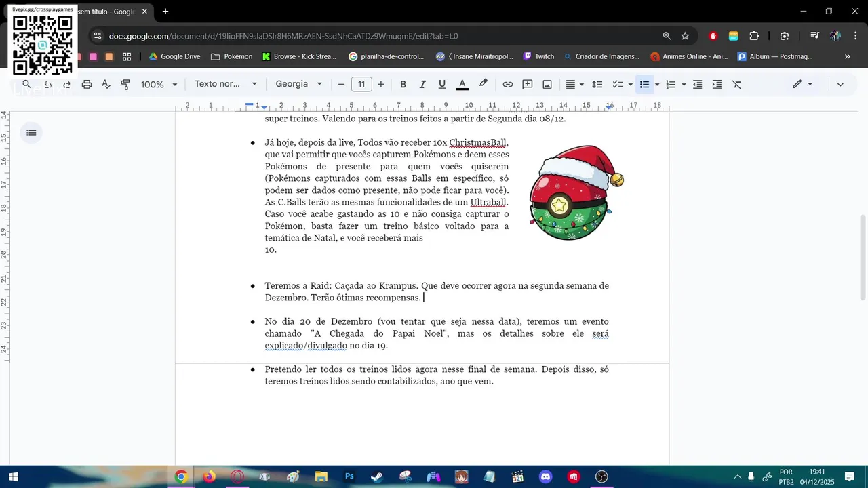Open File Explorer from the taskbar

pyautogui.click(x=321, y=476)
